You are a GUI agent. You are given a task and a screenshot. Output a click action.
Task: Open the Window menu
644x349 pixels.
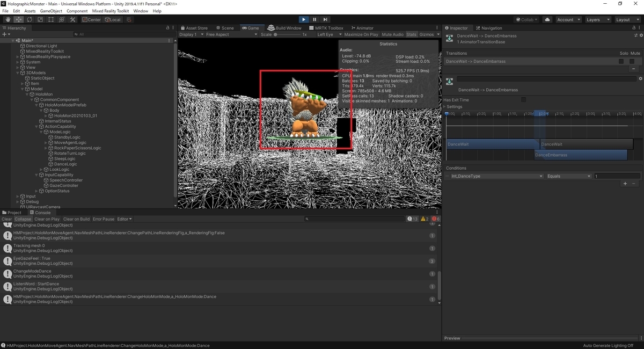click(141, 11)
